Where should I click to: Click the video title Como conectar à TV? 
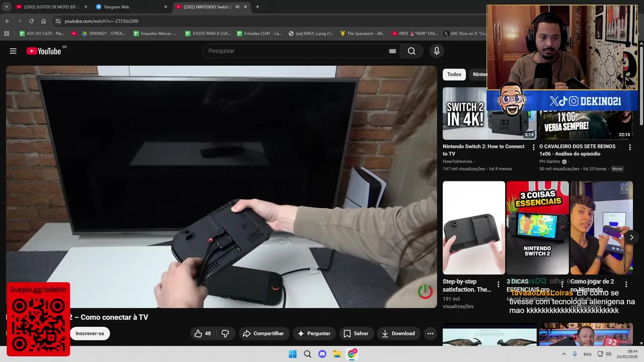114,317
